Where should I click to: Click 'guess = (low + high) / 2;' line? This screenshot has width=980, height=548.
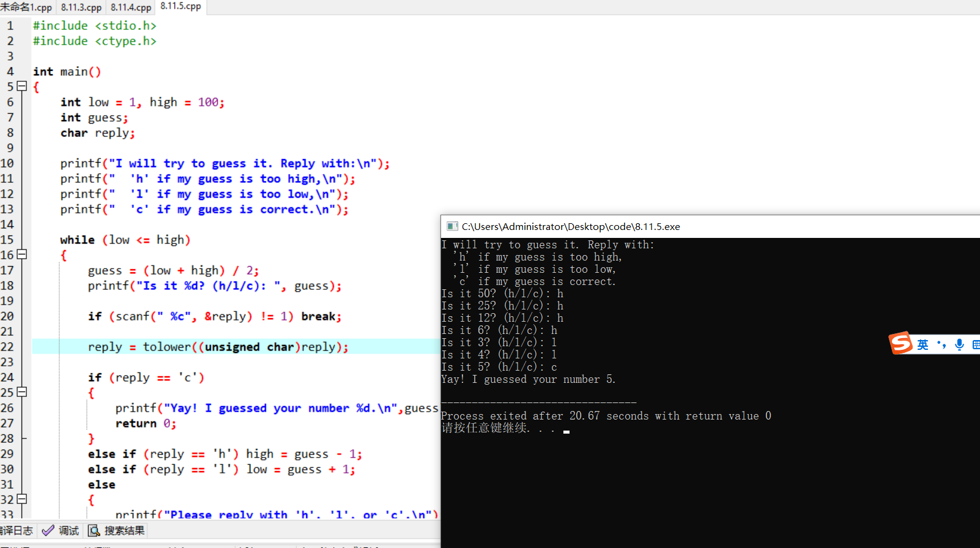[x=174, y=270]
